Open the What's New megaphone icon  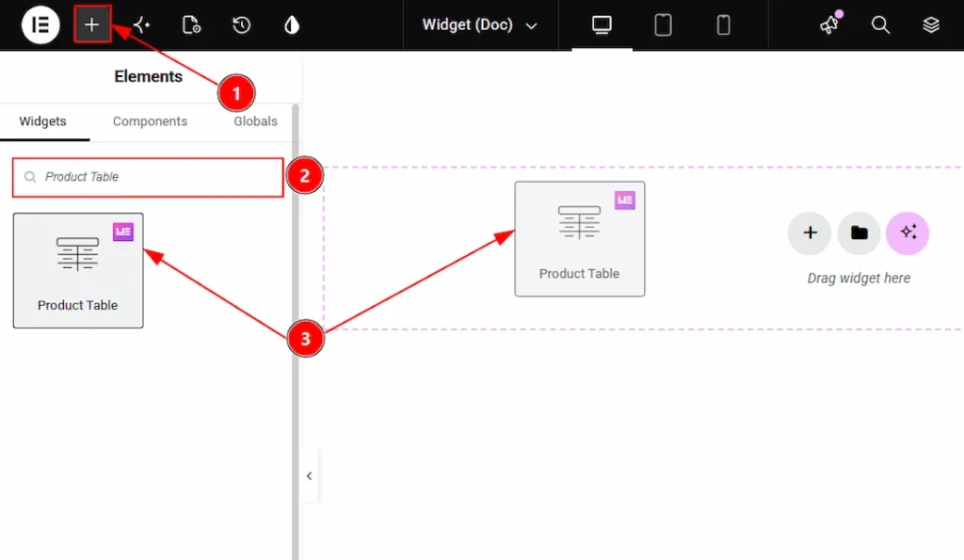830,24
